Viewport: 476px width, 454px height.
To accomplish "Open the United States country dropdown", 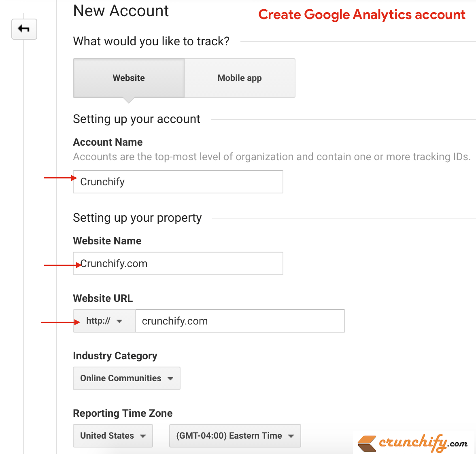I will click(x=113, y=435).
